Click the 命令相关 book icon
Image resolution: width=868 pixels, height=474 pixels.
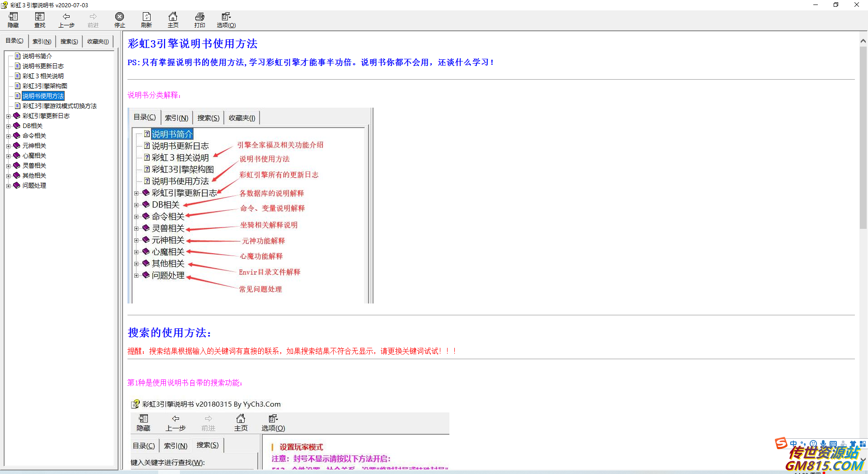[x=17, y=136]
